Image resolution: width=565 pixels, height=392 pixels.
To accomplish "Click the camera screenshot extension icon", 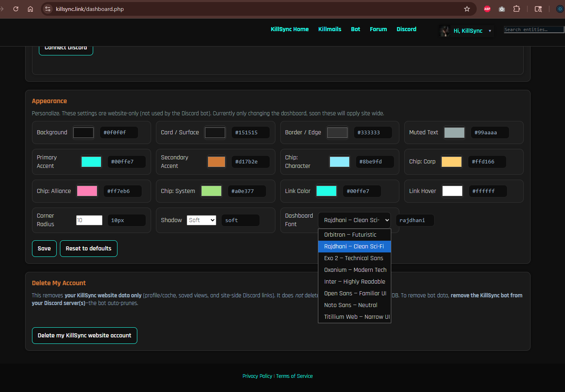I will (502, 9).
